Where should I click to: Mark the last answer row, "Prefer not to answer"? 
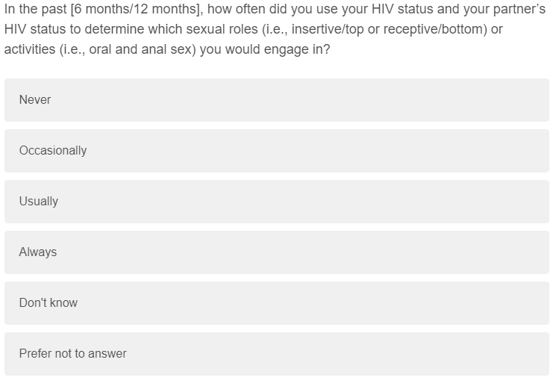[276, 354]
